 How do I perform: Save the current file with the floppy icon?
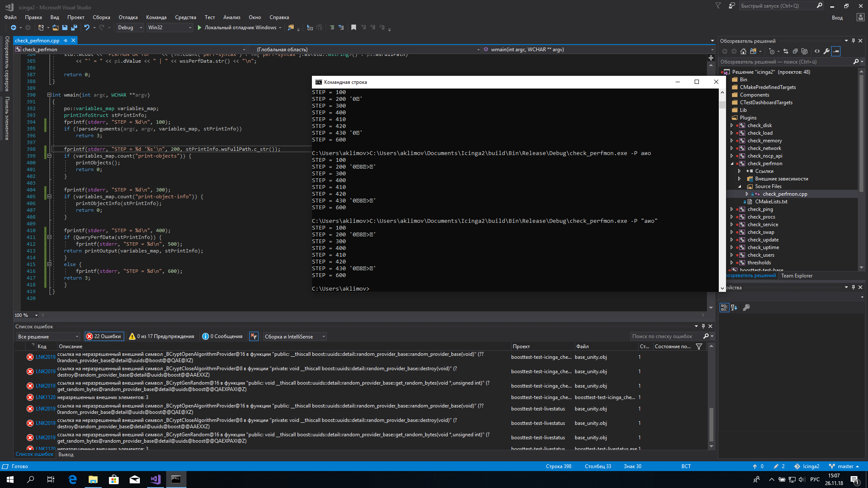(65, 28)
